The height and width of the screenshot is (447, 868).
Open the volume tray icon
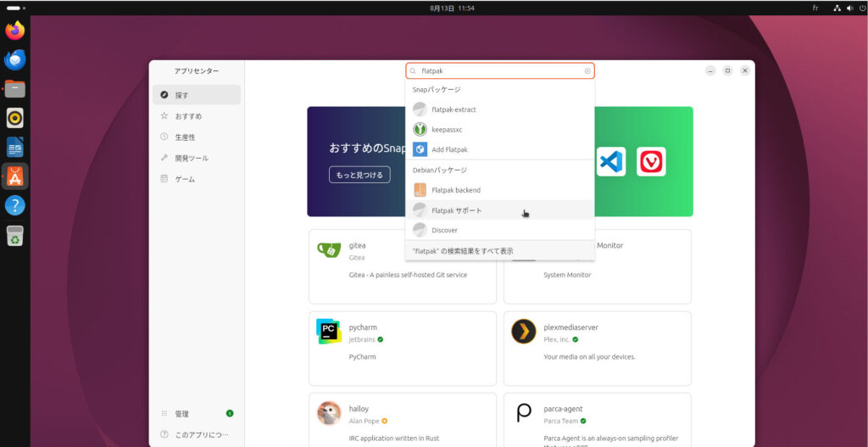coord(849,8)
